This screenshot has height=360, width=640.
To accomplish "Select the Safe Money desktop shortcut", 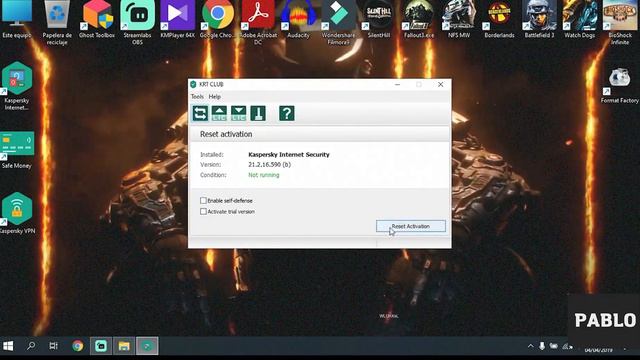I will click(x=17, y=150).
